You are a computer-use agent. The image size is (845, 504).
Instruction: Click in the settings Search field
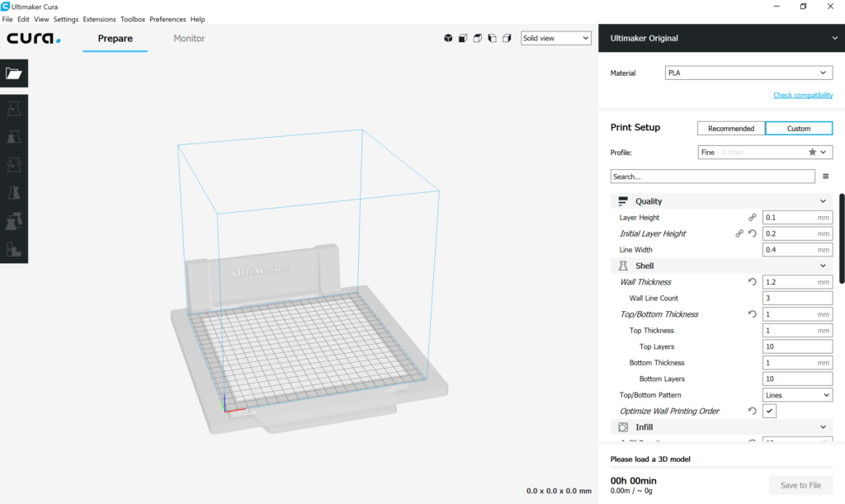pyautogui.click(x=712, y=176)
